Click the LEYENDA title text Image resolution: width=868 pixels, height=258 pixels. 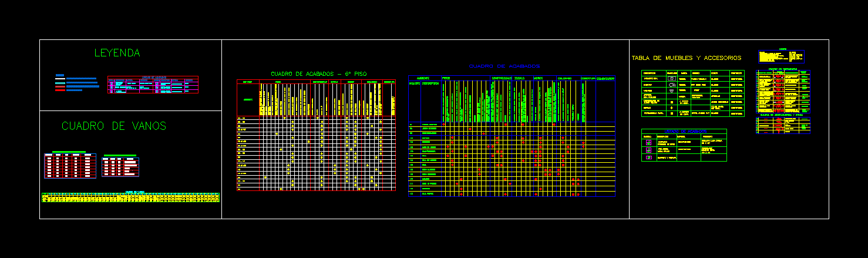click(117, 53)
